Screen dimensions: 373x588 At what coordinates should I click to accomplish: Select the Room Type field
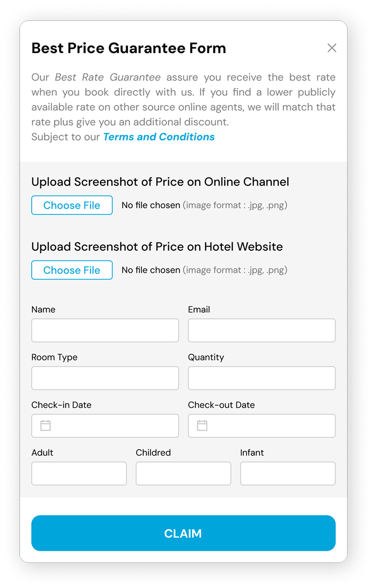(x=105, y=378)
